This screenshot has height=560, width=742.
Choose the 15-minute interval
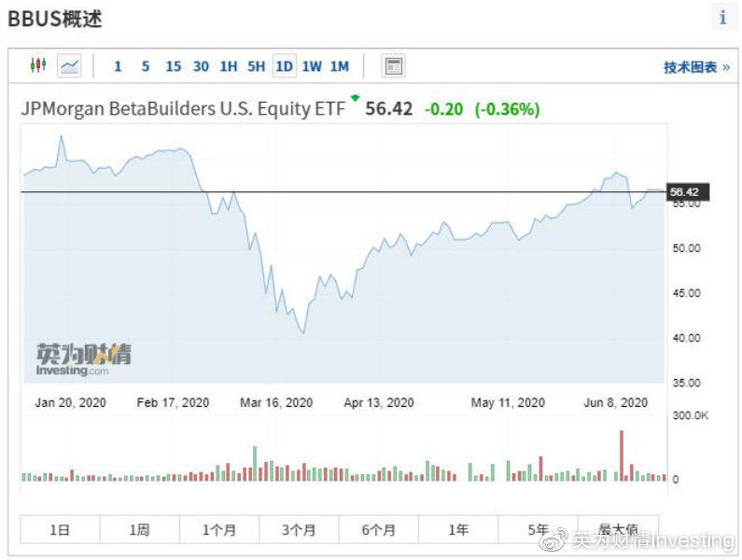click(173, 66)
